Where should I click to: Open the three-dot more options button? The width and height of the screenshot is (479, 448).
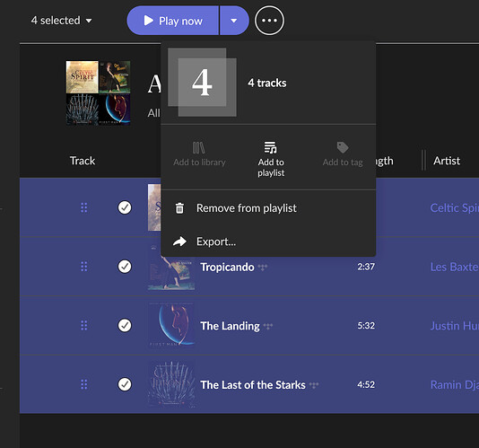point(269,21)
